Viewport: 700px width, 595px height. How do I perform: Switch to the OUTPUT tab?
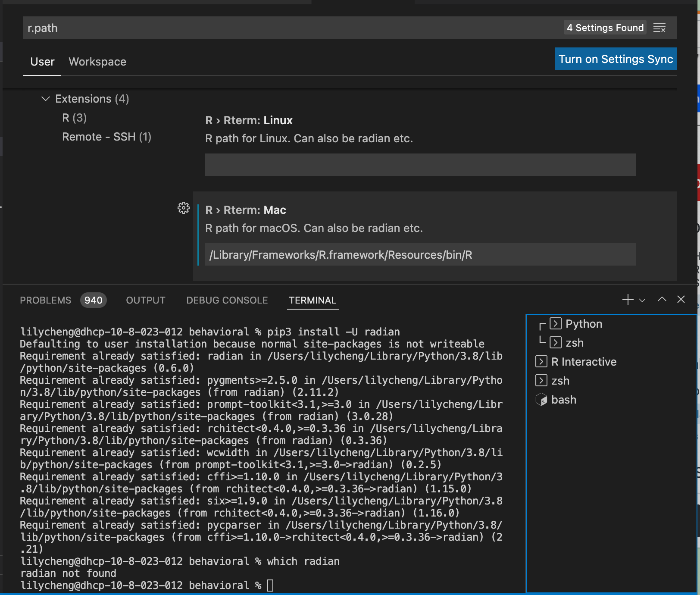[145, 300]
